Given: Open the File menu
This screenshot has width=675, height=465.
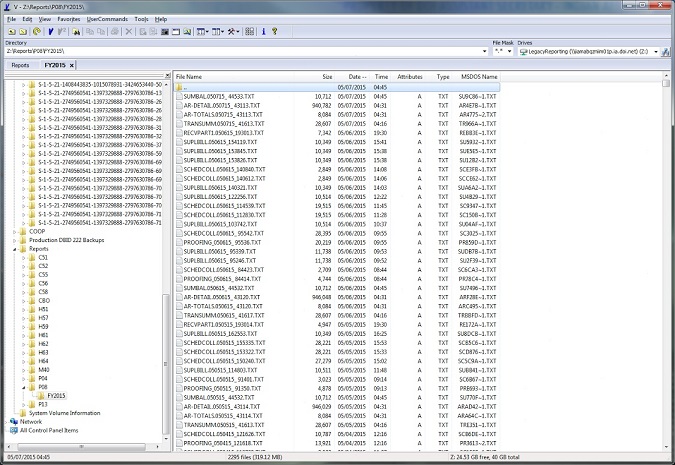Looking at the screenshot, I should coord(12,19).
